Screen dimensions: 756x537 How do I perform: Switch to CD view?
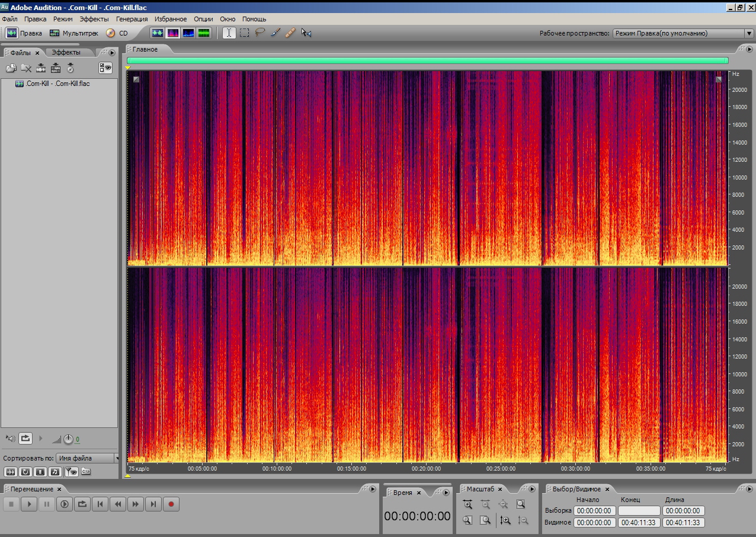click(x=117, y=33)
